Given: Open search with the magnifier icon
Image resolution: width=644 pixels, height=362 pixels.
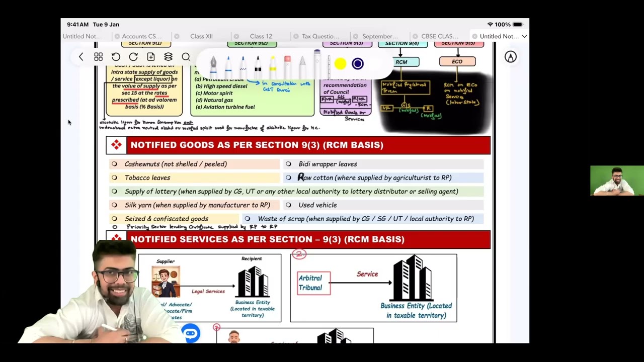Looking at the screenshot, I should tap(186, 57).
